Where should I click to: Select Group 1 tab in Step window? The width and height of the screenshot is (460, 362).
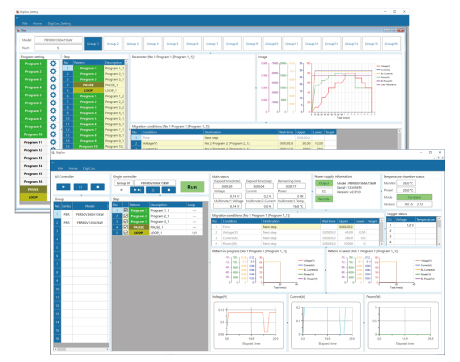coord(93,44)
